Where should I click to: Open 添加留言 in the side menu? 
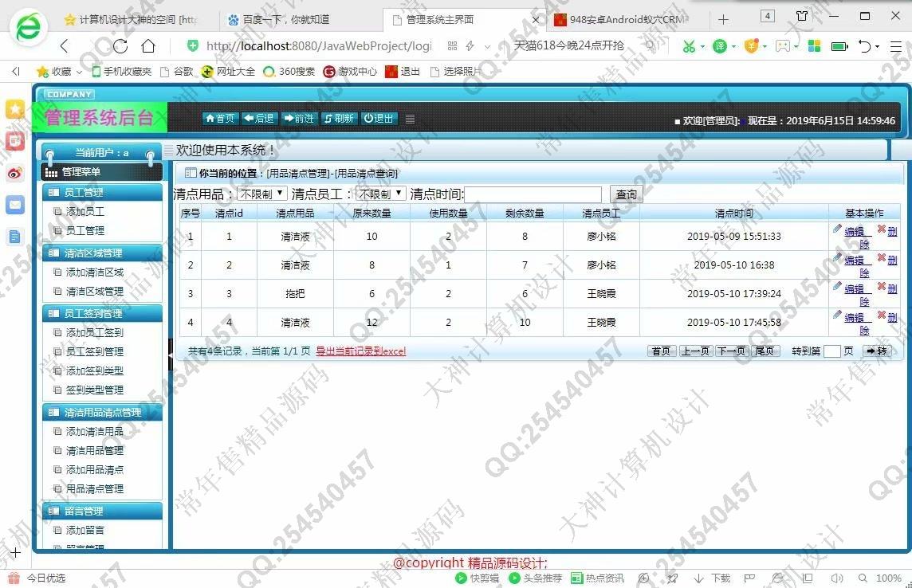85,530
